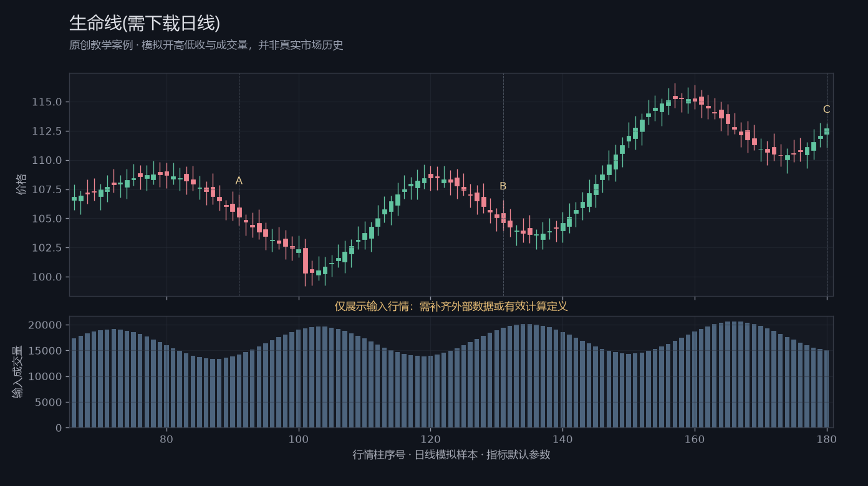Click the chart title 生命线(需下载日线)
The image size is (868, 486).
click(145, 24)
